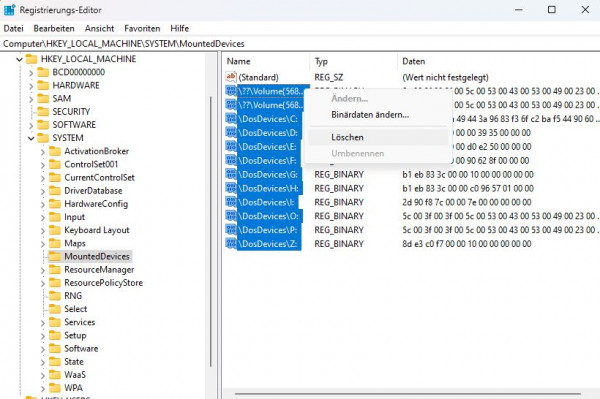Open the Hilfe menu

(x=179, y=29)
